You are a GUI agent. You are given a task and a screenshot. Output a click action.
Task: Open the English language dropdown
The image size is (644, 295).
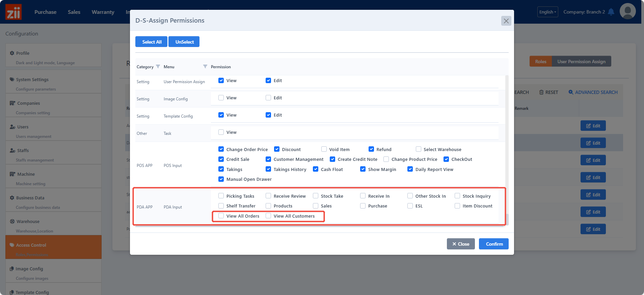coord(547,12)
